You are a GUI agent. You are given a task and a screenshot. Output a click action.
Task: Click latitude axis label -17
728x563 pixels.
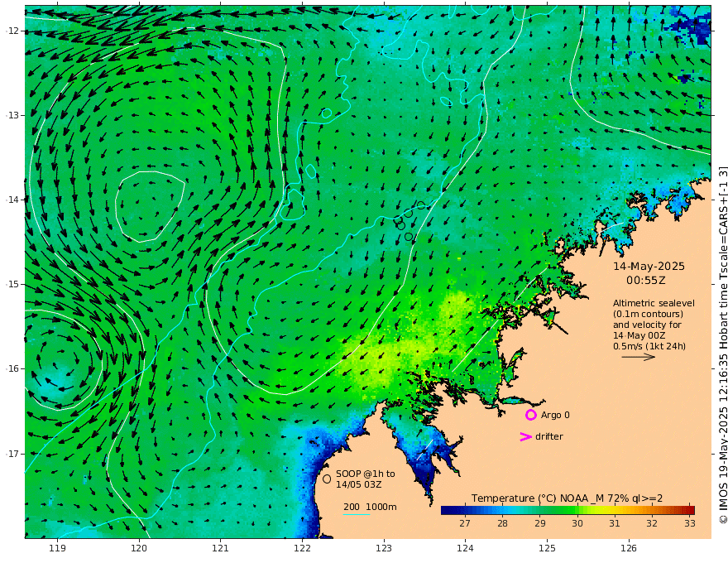12,454
